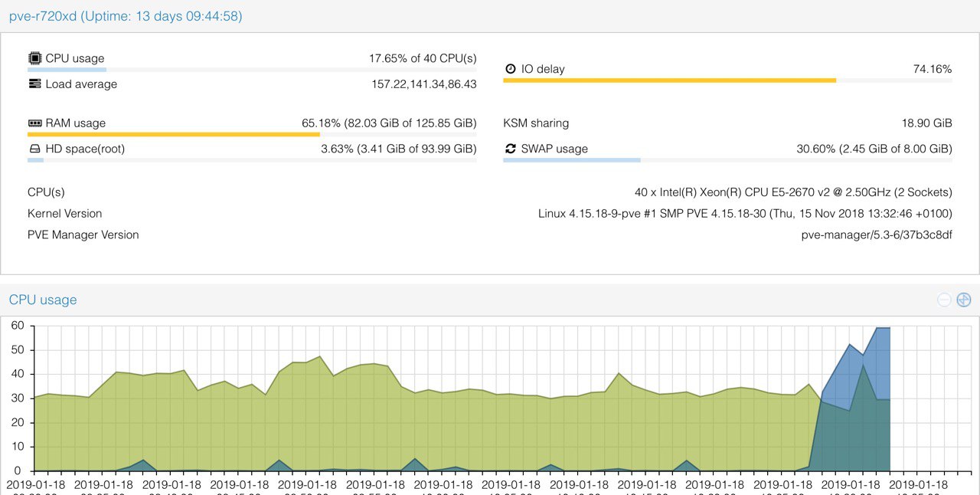Image resolution: width=980 pixels, height=495 pixels.
Task: Zoom out the CPU usage chart
Action: [944, 300]
